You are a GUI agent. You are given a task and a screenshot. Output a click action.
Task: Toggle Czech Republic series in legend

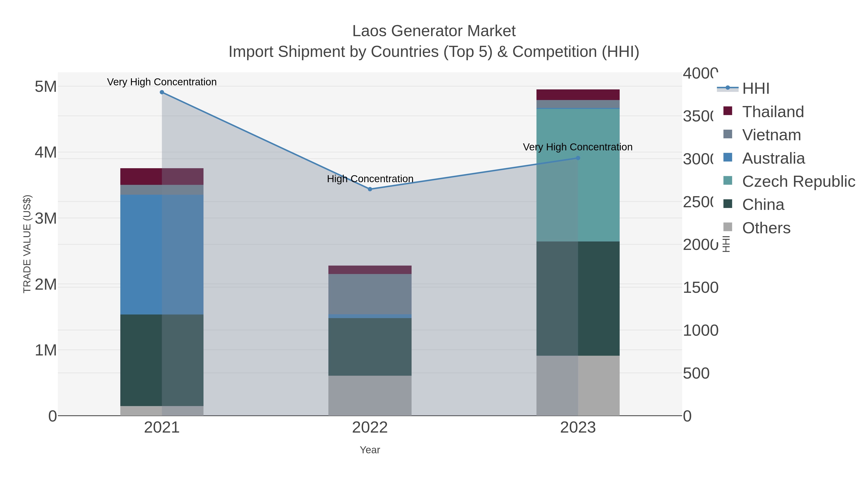(789, 181)
